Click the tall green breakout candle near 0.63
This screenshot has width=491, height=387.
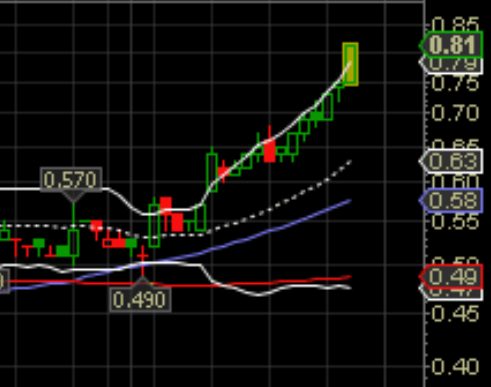point(212,172)
